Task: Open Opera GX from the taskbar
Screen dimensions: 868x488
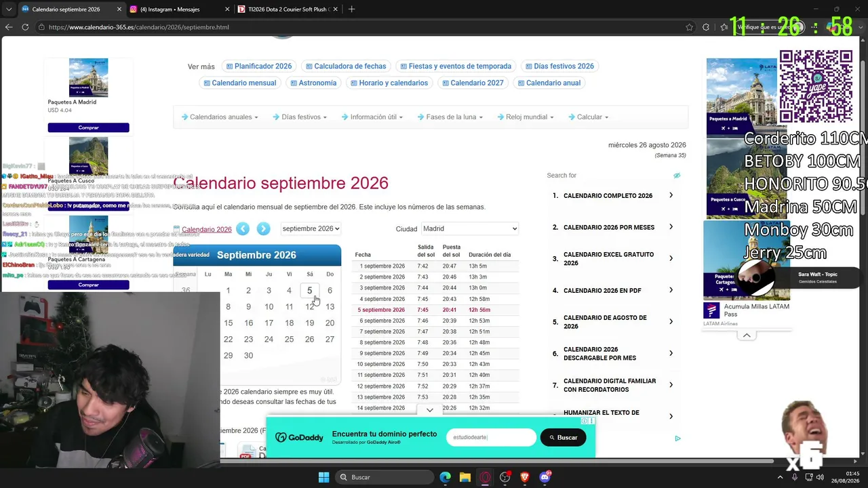Action: (x=485, y=477)
